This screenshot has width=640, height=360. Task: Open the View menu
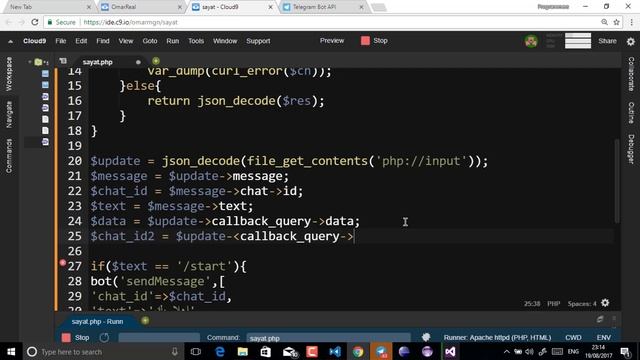pyautogui.click(x=126, y=41)
